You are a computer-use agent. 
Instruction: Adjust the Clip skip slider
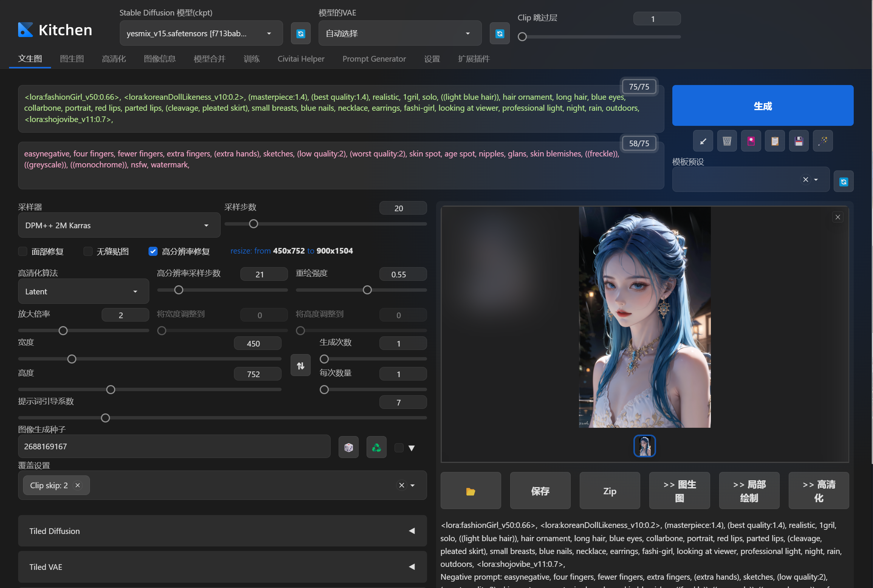pyautogui.click(x=599, y=37)
